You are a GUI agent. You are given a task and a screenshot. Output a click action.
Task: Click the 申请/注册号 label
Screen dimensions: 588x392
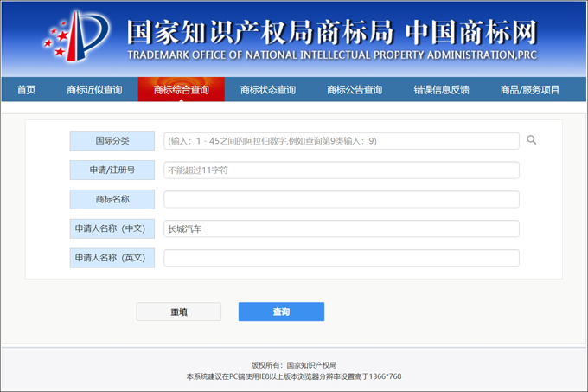click(x=112, y=170)
